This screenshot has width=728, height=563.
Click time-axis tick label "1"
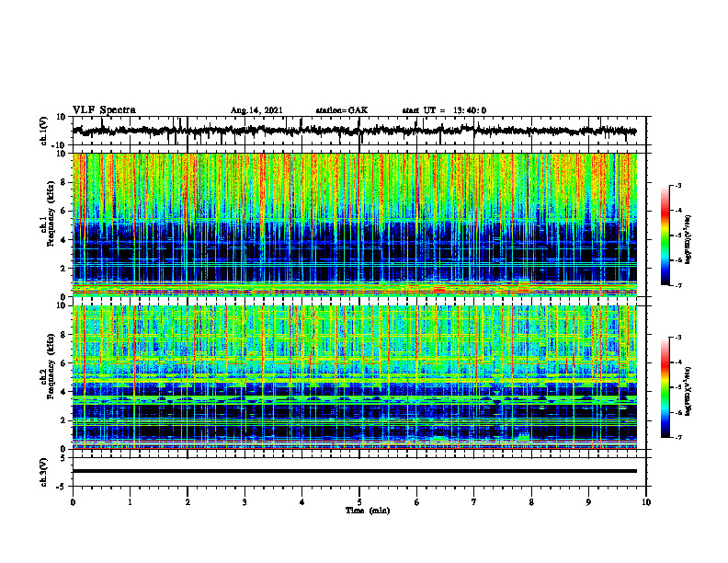[130, 502]
